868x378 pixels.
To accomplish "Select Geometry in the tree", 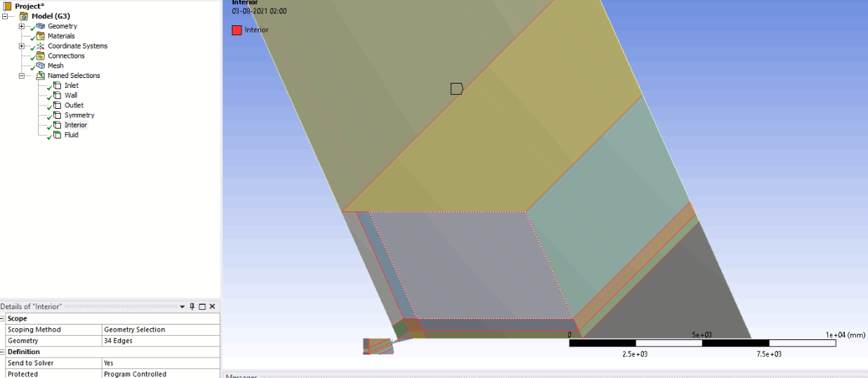I will tap(63, 26).
